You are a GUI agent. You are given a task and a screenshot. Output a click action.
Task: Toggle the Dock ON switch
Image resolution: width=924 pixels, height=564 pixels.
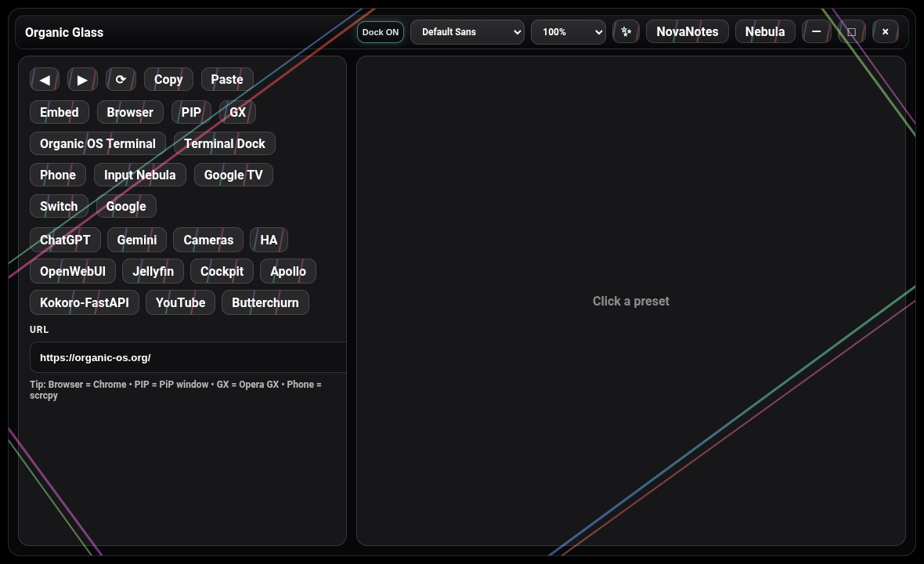tap(380, 32)
